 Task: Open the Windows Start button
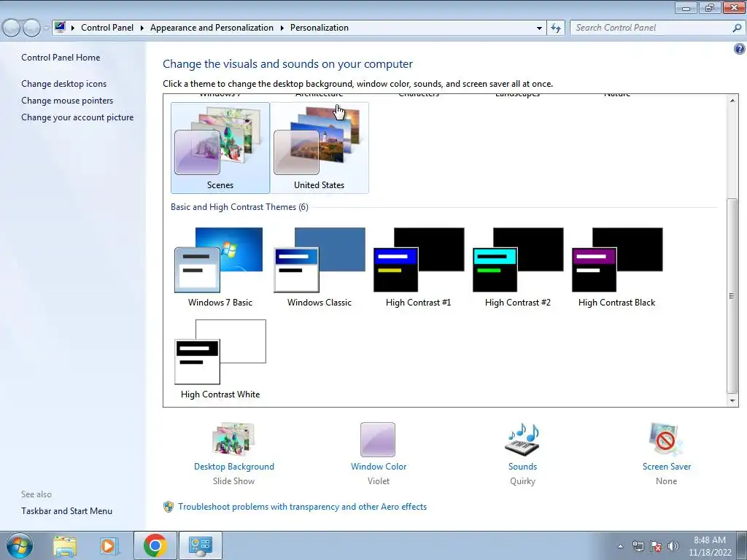[x=20, y=545]
